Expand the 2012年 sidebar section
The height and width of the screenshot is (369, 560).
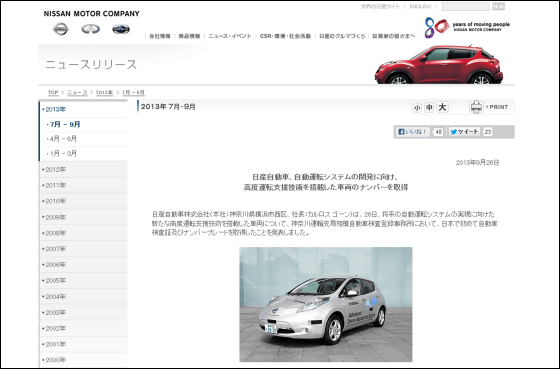click(x=83, y=169)
